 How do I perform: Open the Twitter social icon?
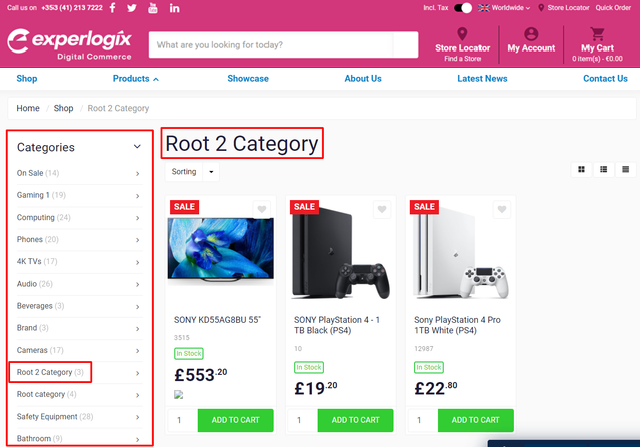pyautogui.click(x=132, y=8)
